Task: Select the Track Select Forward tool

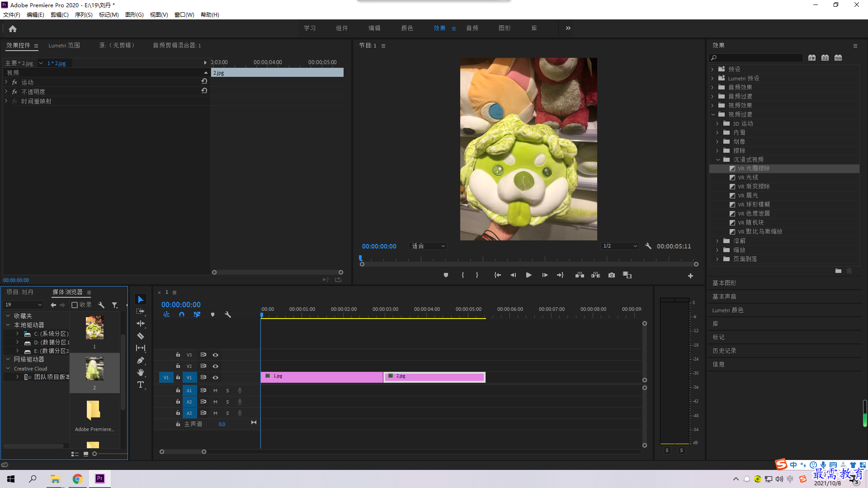Action: pos(141,311)
